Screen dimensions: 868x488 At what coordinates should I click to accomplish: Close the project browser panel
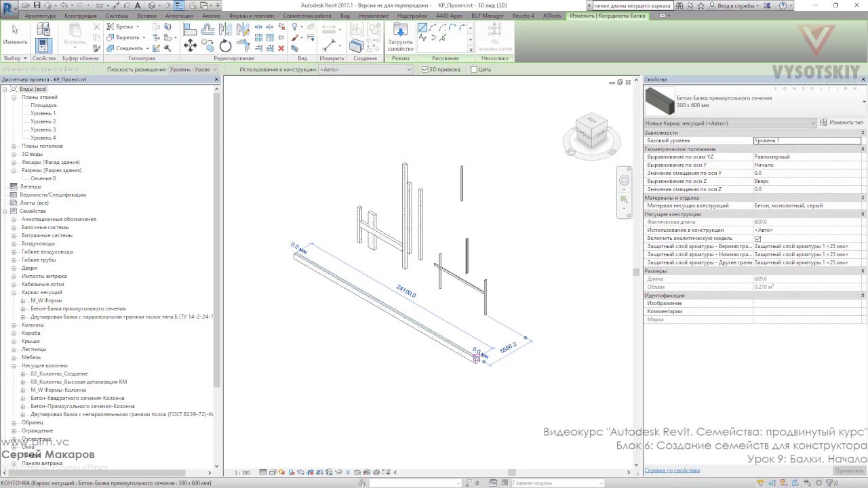217,80
